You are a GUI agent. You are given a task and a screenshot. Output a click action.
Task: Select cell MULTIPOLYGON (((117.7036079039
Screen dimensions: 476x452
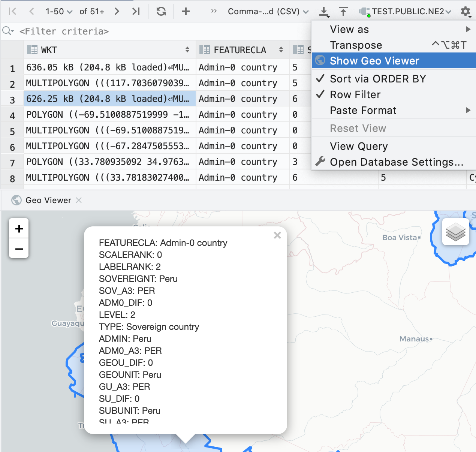click(110, 83)
